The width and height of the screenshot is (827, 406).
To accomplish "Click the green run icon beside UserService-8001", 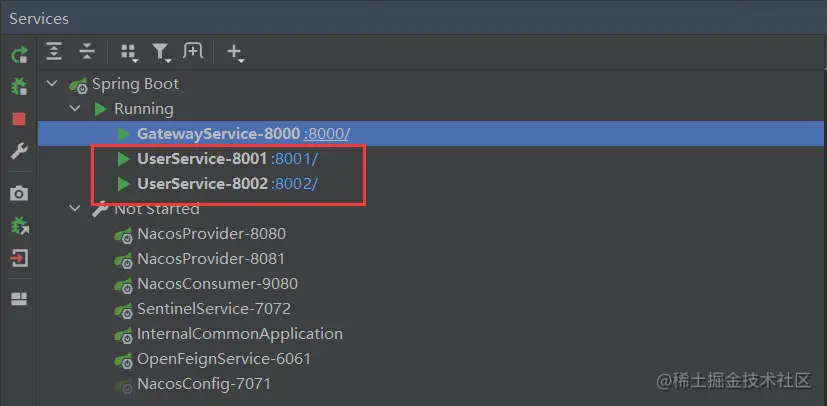I will tap(124, 159).
